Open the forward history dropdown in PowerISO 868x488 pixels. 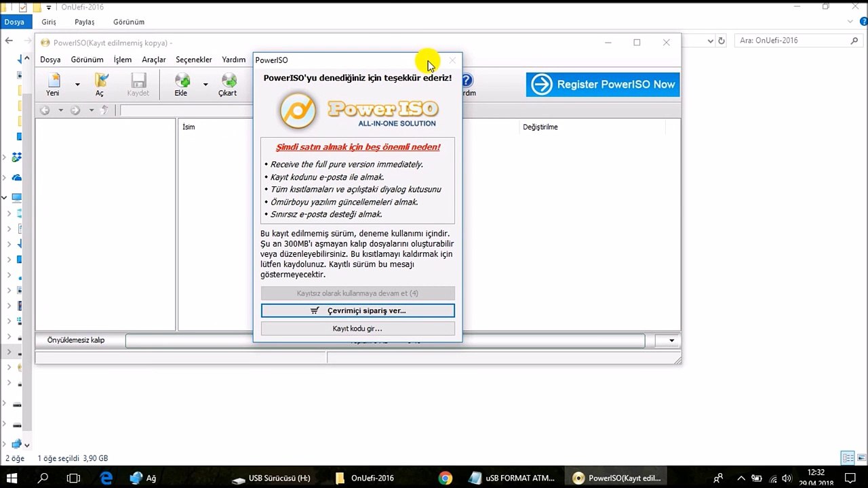point(92,110)
